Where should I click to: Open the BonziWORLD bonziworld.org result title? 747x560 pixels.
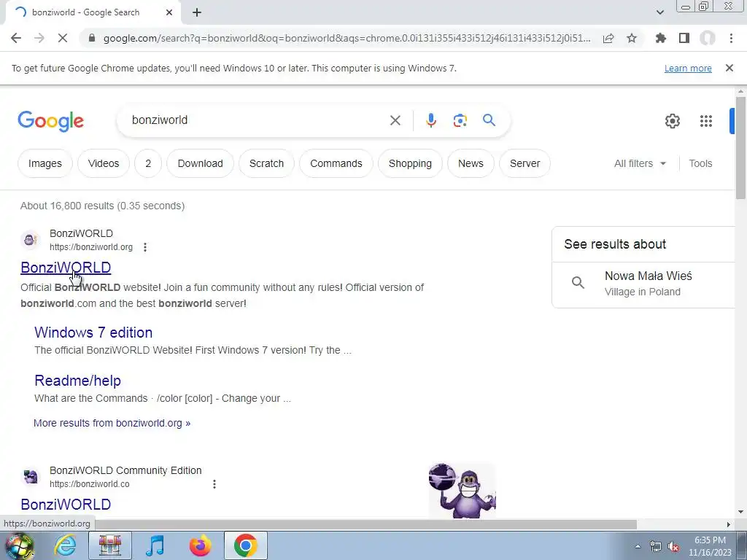coord(66,268)
